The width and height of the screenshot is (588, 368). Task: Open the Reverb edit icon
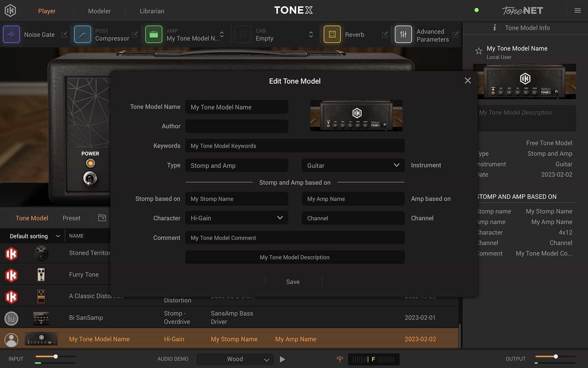(385, 34)
